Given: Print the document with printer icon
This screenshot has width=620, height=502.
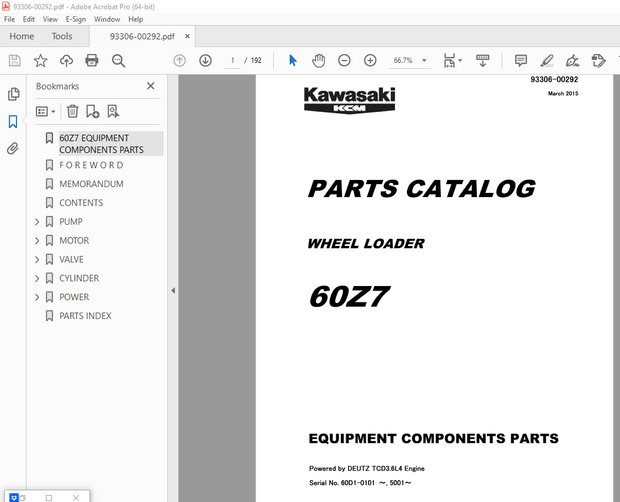Looking at the screenshot, I should [x=92, y=60].
